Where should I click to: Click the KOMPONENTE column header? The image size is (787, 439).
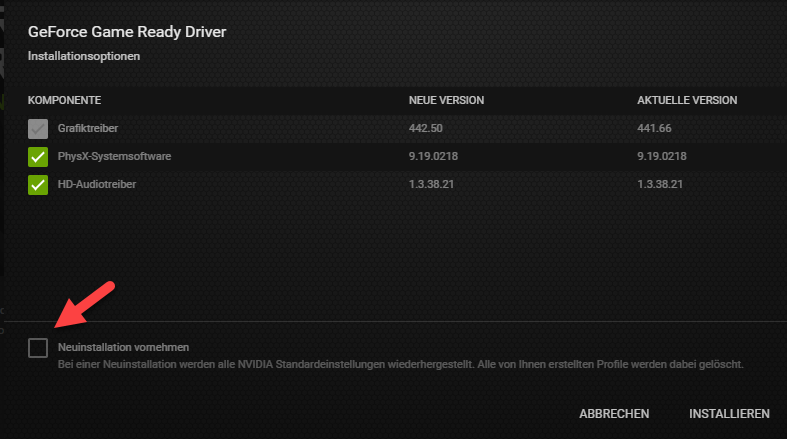click(64, 100)
